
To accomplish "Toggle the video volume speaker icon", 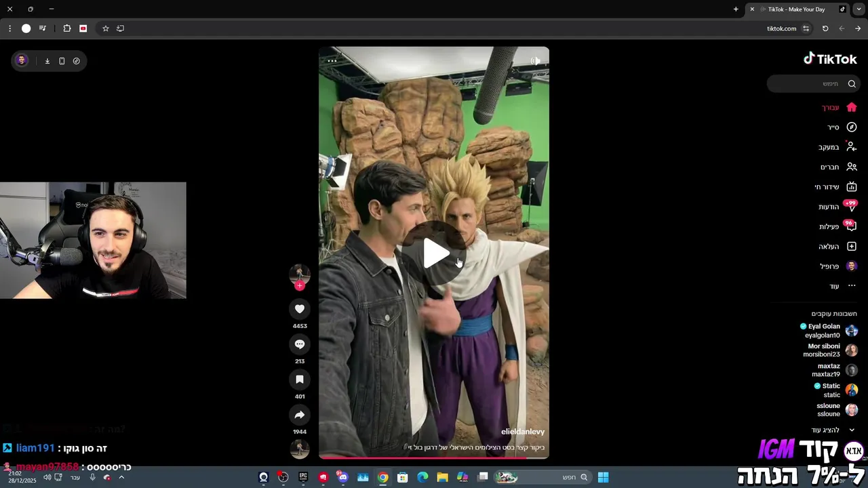I will point(535,61).
